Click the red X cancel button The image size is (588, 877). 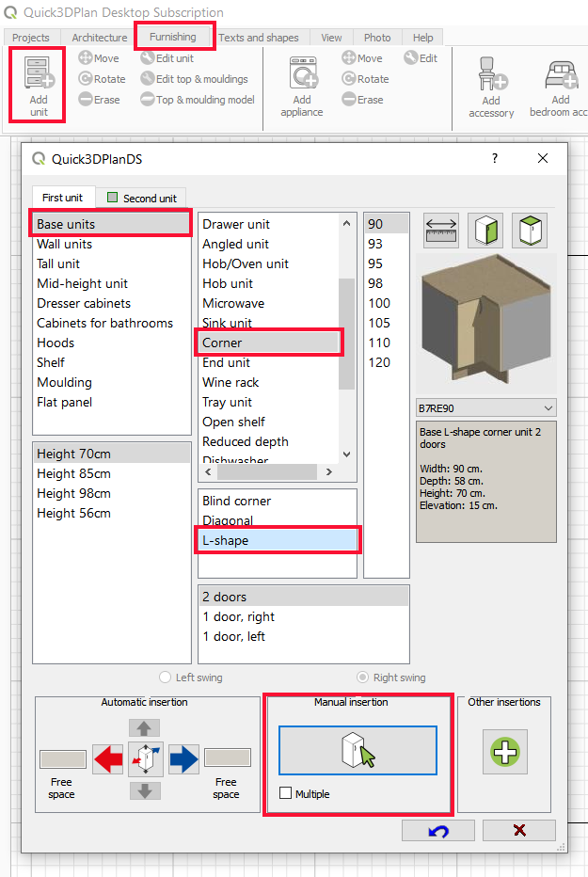pos(518,831)
